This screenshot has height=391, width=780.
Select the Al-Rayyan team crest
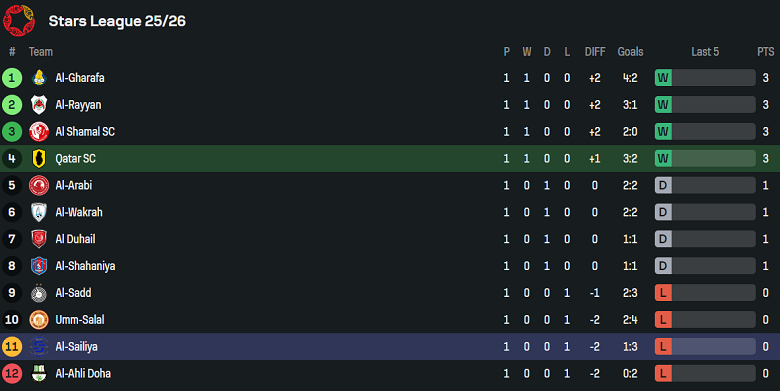point(39,104)
